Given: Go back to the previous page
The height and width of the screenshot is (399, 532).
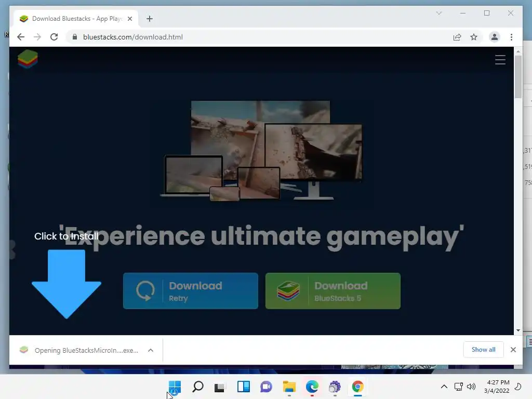Looking at the screenshot, I should pos(21,37).
